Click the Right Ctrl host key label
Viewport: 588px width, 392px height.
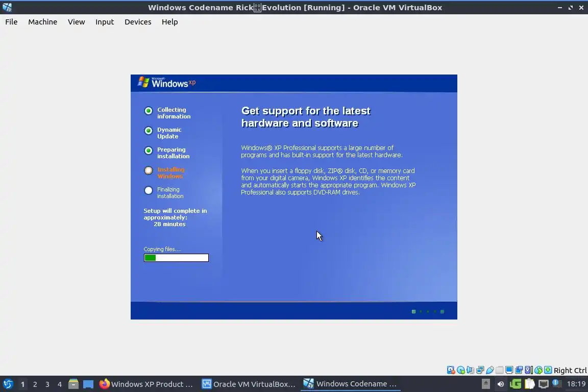click(570, 371)
